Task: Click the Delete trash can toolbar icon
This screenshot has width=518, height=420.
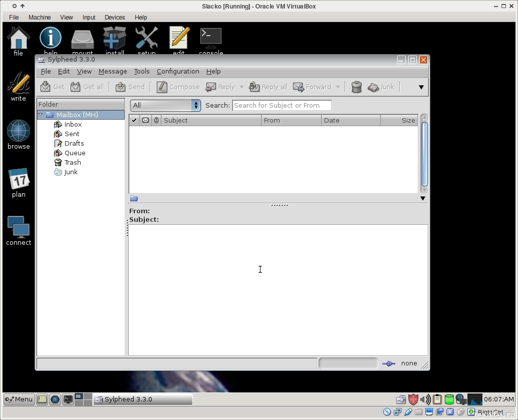Action: click(356, 87)
